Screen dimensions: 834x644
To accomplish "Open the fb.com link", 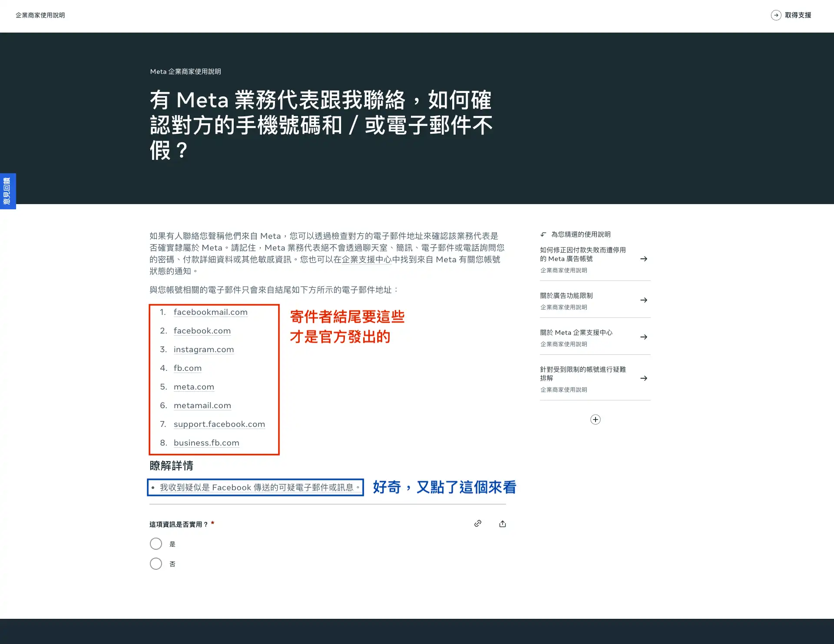I will (x=188, y=368).
